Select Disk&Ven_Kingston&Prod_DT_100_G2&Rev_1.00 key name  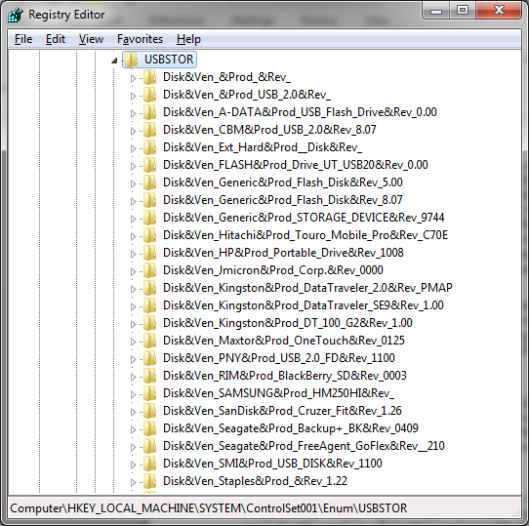pos(288,323)
